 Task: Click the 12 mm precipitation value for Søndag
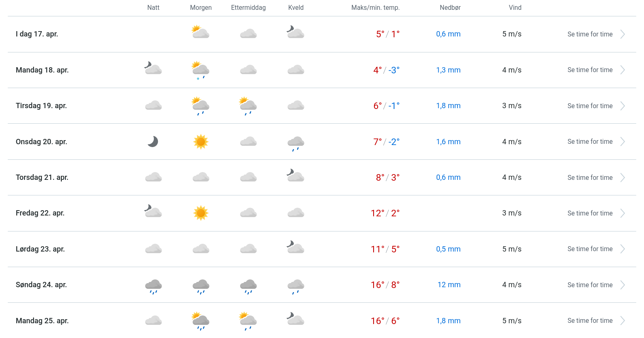point(449,285)
